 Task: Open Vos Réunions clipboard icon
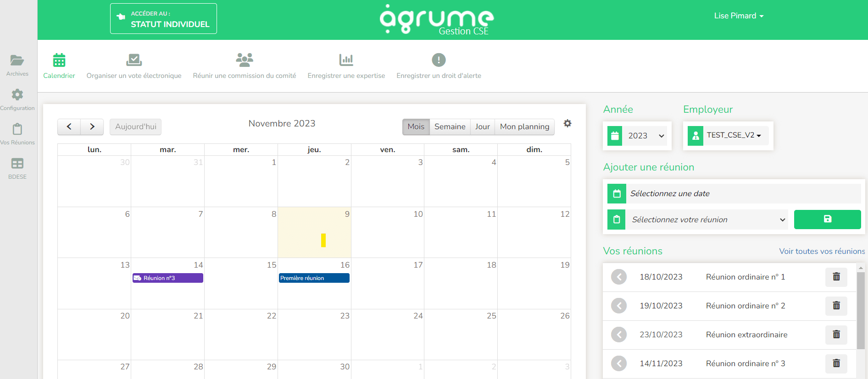(17, 129)
